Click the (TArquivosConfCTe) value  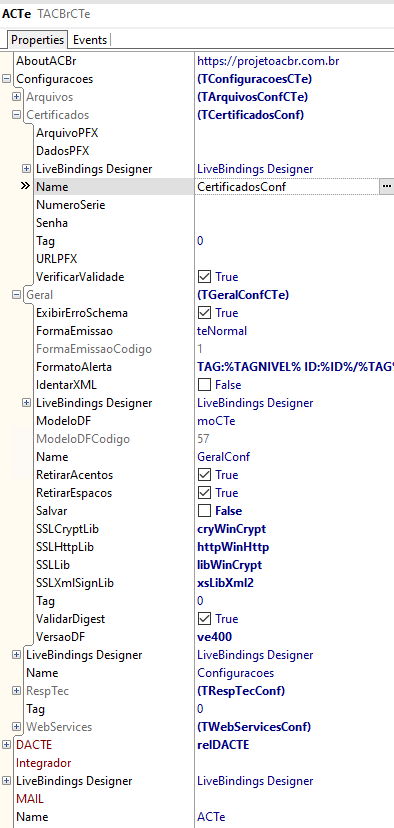[x=252, y=97]
